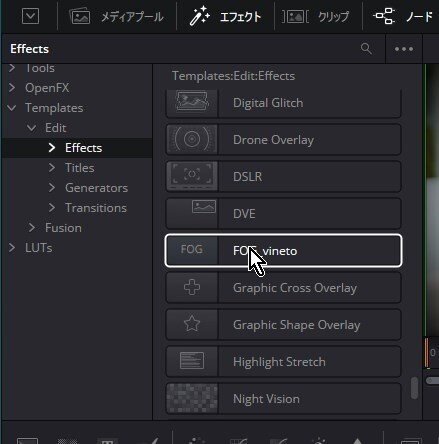Select Fusion in the category tree
The width and height of the screenshot is (439, 444).
click(63, 228)
